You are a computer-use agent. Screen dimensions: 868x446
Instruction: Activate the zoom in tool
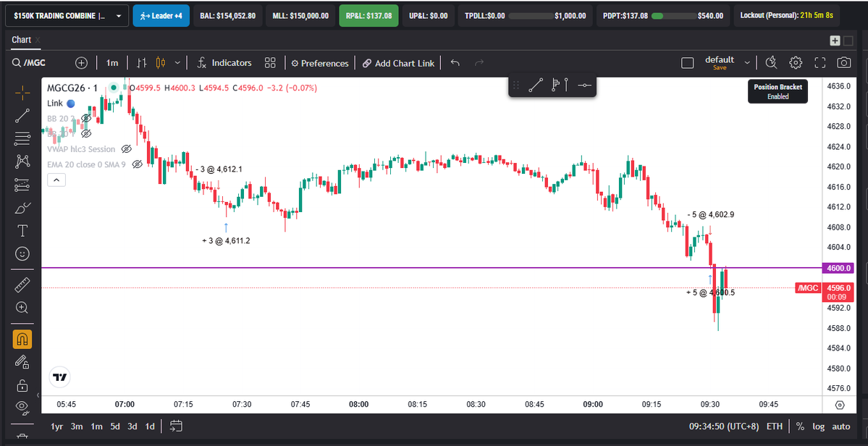(x=22, y=307)
